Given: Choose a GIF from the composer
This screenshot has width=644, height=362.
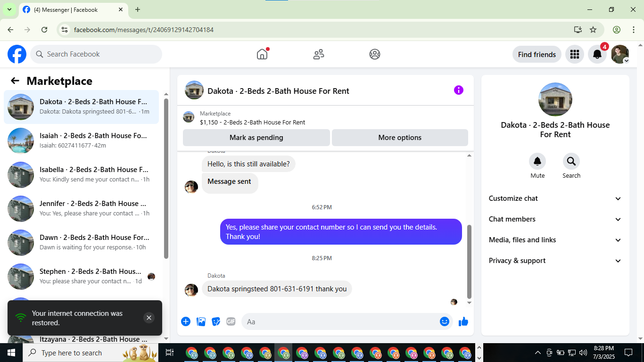Looking at the screenshot, I should point(231,321).
